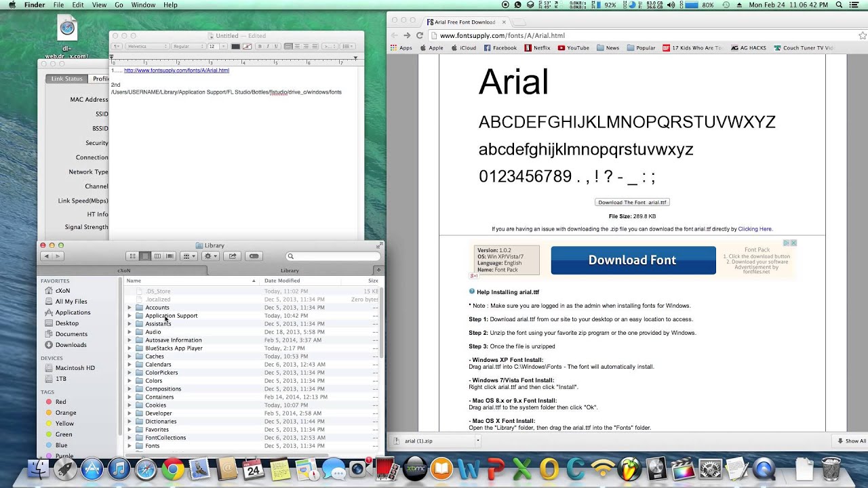Image resolution: width=868 pixels, height=488 pixels.
Task: Open the Trash in the Dock
Action: (x=831, y=469)
